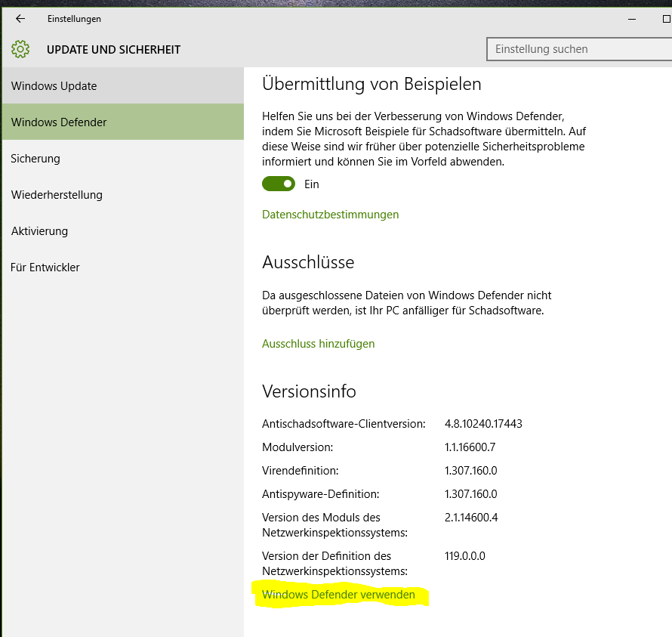
Task: Select value 2.1.14600.4
Action: [x=471, y=518]
